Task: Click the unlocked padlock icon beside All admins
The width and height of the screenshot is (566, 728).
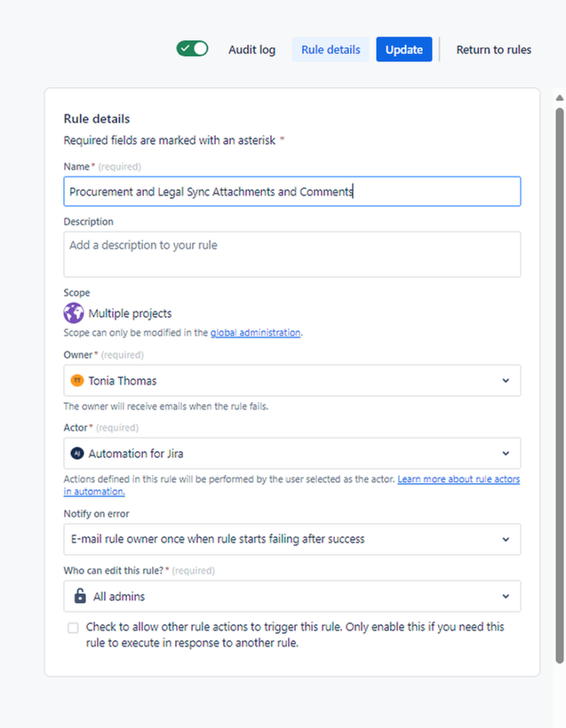Action: (x=80, y=596)
